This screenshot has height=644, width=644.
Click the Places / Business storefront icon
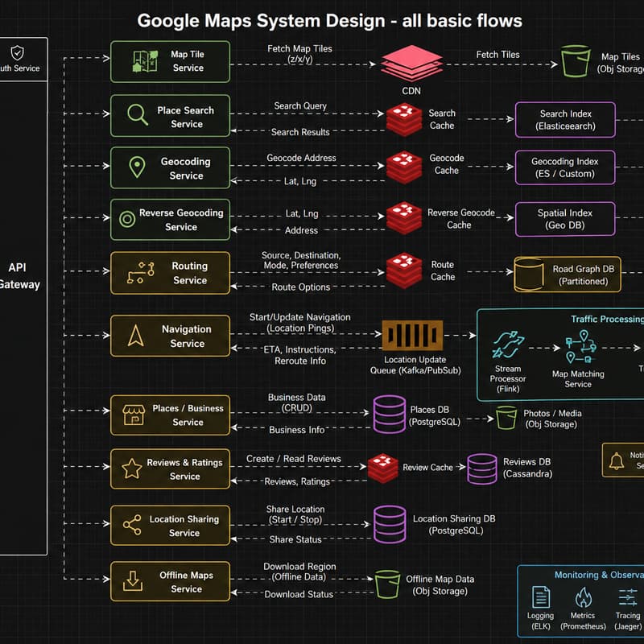click(134, 415)
